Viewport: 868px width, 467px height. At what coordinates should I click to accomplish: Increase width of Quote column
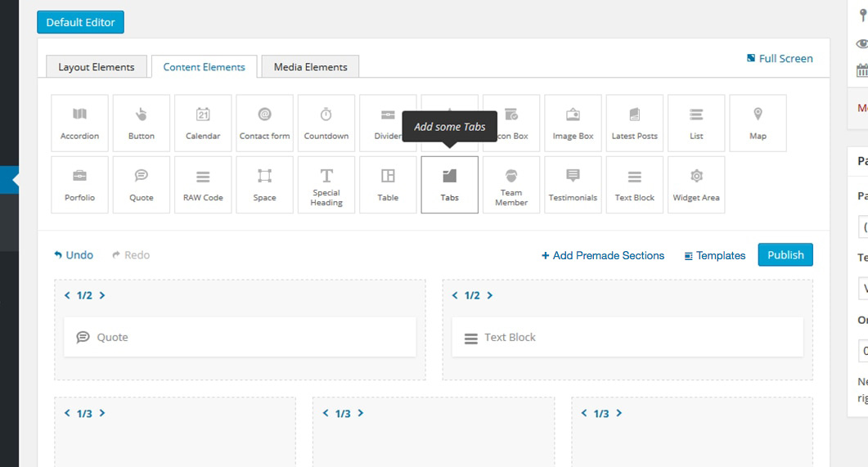pyautogui.click(x=102, y=295)
